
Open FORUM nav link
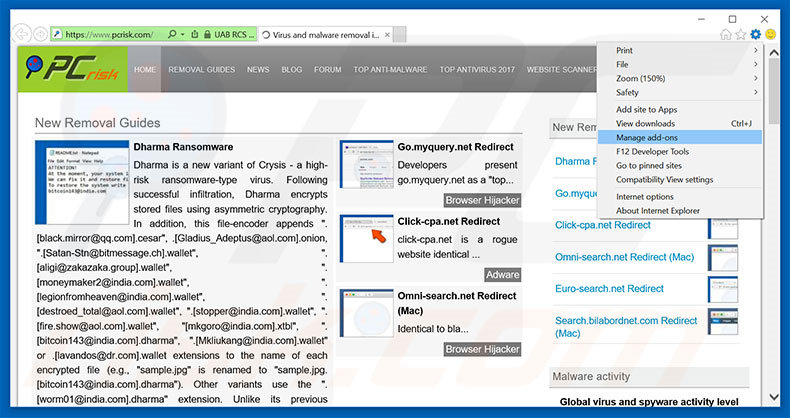(327, 69)
